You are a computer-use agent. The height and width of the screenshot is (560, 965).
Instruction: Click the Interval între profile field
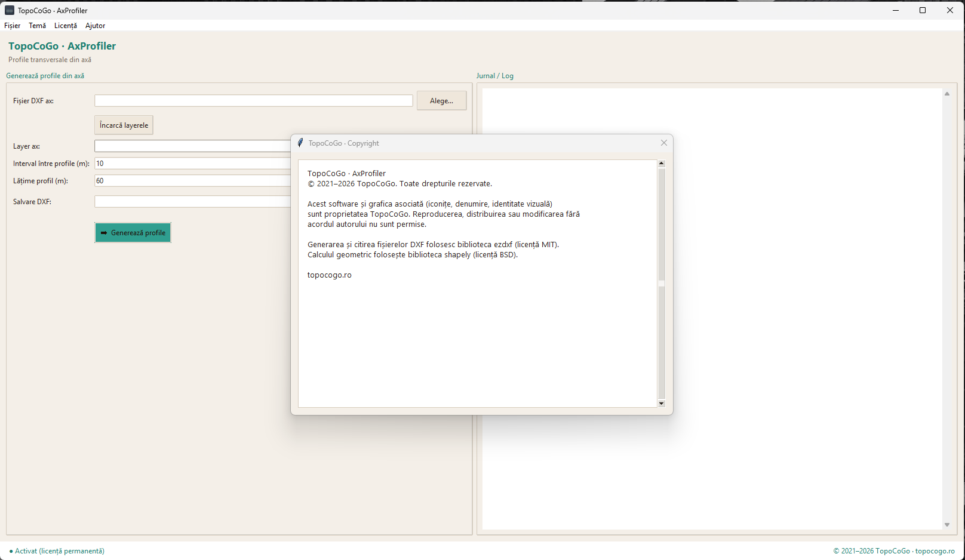192,164
